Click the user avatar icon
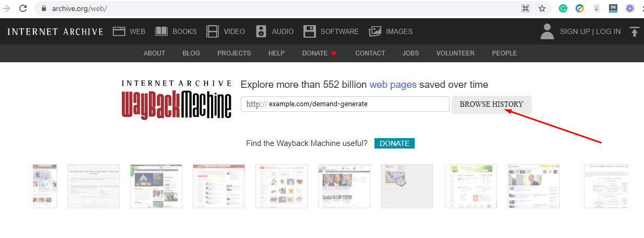This screenshot has width=644, height=238. point(547,31)
